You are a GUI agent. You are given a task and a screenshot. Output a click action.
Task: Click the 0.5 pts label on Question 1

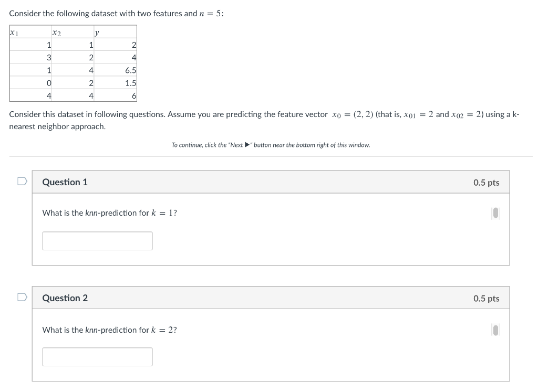point(486,182)
